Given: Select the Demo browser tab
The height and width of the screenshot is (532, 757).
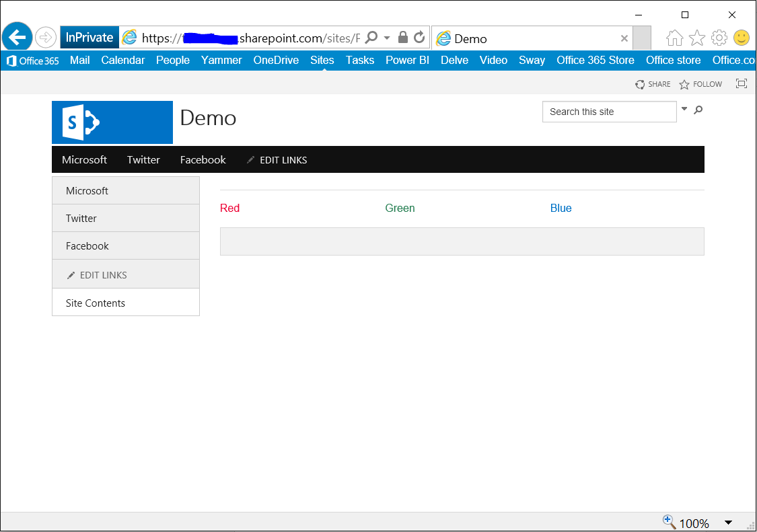Looking at the screenshot, I should (532, 38).
